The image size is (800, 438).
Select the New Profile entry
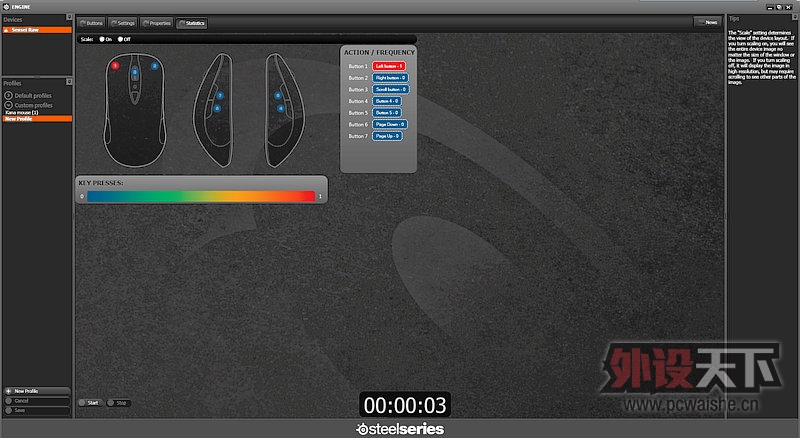pos(37,118)
